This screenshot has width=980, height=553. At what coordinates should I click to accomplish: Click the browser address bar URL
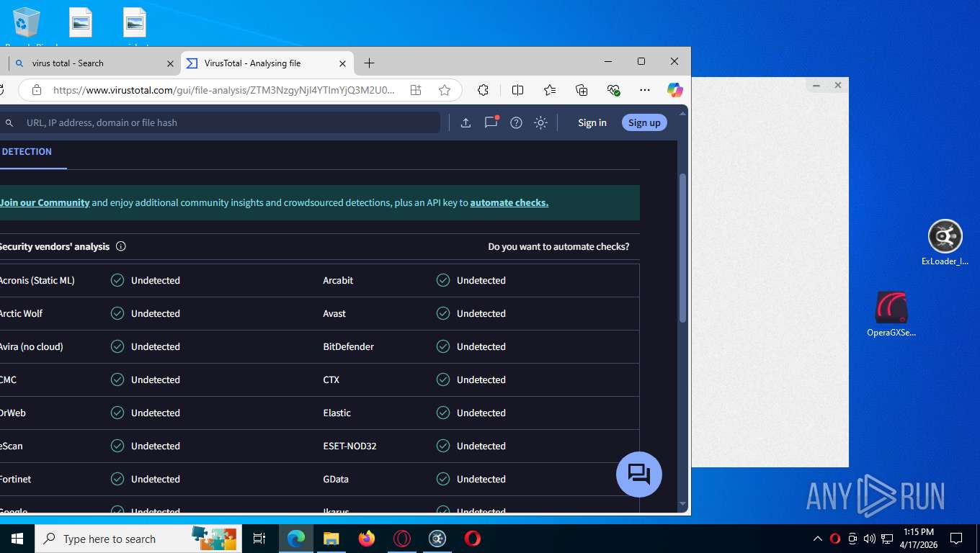point(223,90)
